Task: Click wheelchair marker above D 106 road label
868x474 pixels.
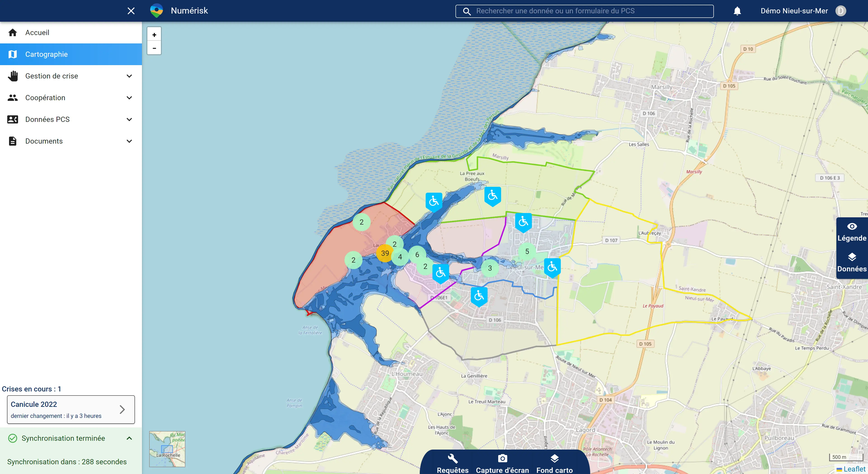Action: point(479,297)
